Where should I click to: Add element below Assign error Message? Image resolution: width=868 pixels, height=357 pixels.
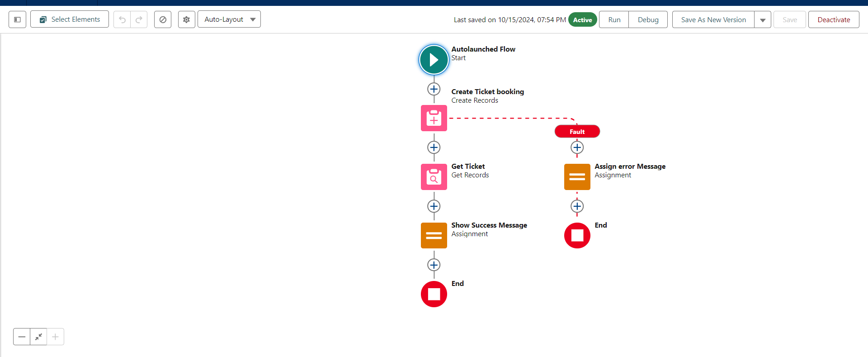pyautogui.click(x=577, y=206)
